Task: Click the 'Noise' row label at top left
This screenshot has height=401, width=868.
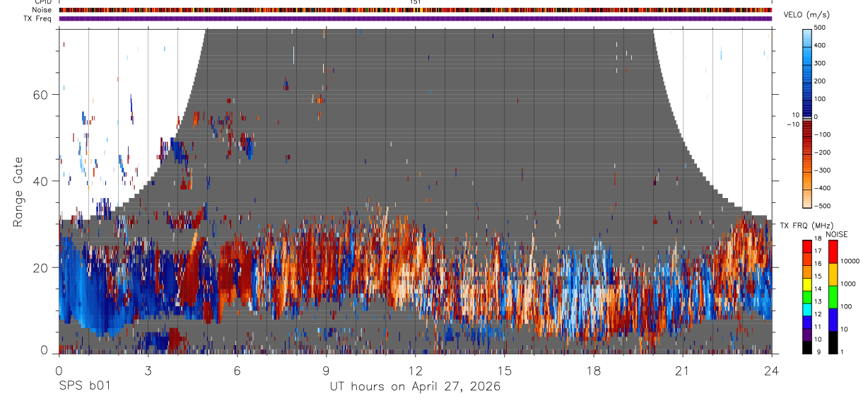Action: 42,10
